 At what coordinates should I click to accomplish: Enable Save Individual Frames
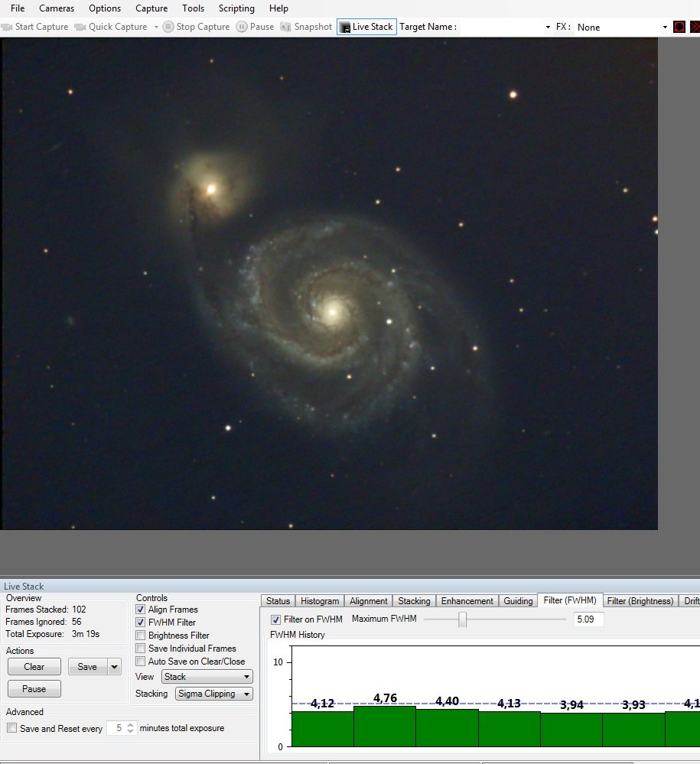click(x=141, y=649)
